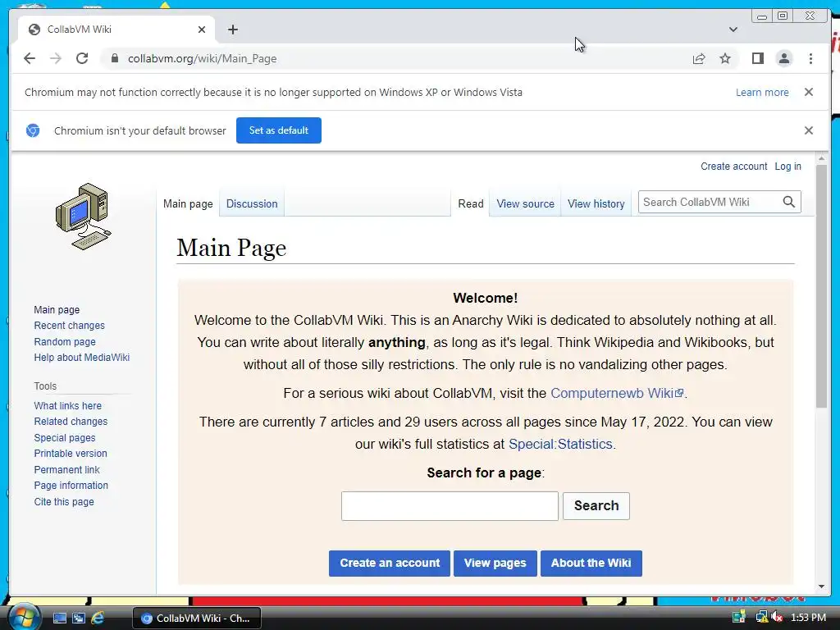Viewport: 840px width, 630px height.
Task: Close the CollabVM Wiki tab
Action: (202, 30)
